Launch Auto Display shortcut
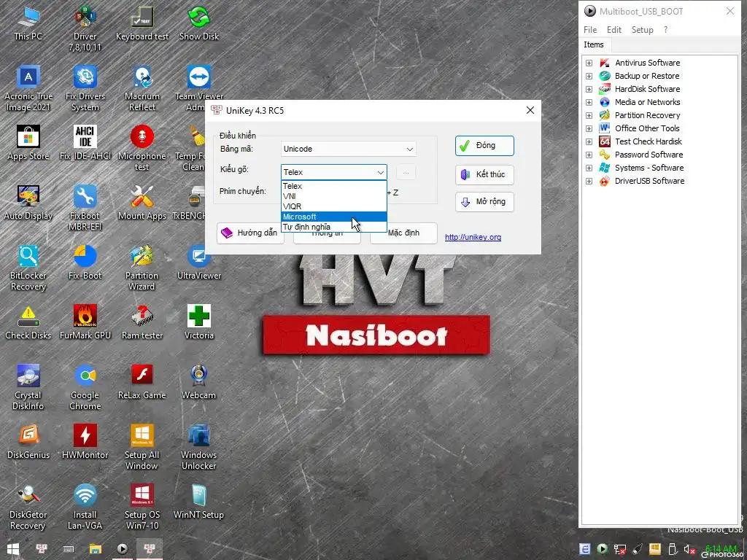Screen dimensions: 747x560 28,203
